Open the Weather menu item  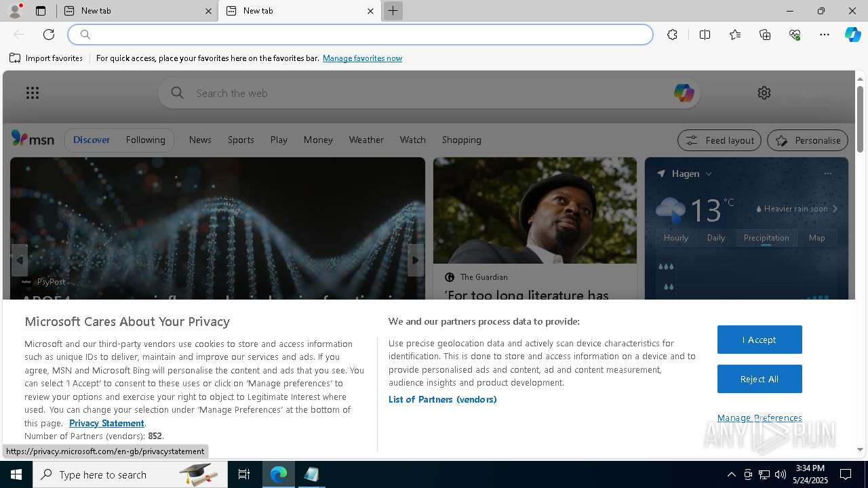click(x=366, y=140)
